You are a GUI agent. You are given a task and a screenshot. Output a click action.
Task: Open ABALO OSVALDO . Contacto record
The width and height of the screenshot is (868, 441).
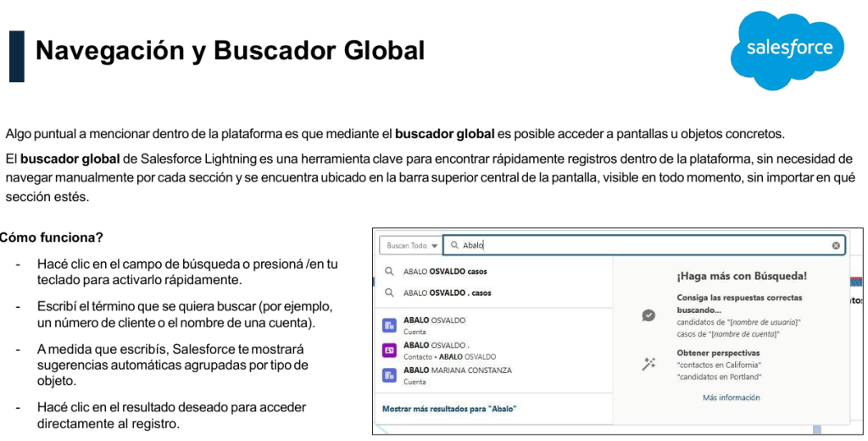pyautogui.click(x=437, y=346)
